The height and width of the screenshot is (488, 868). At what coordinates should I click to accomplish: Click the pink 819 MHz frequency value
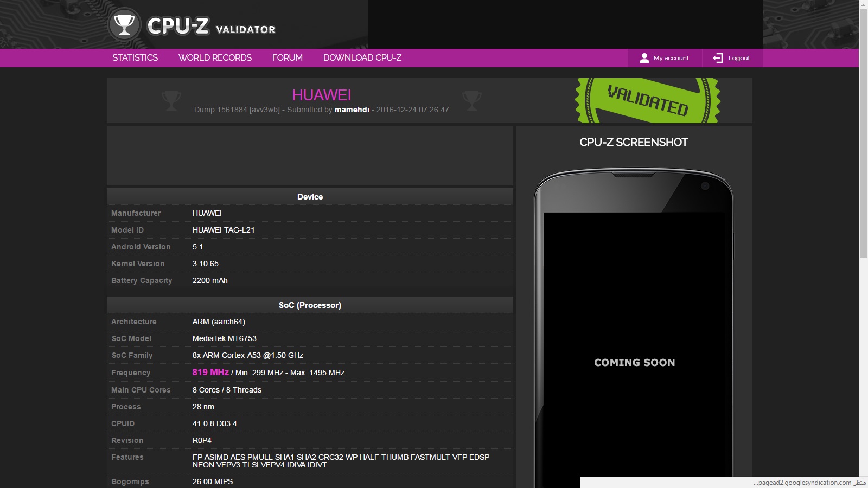(x=210, y=372)
